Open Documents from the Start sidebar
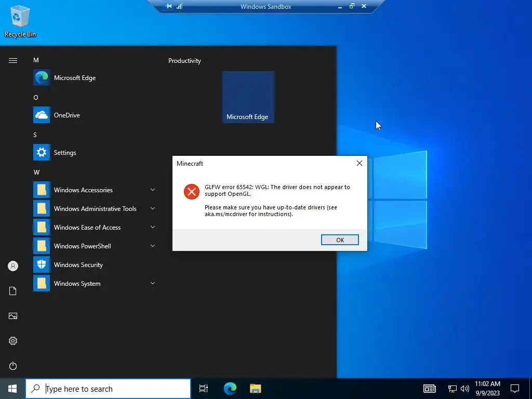The height and width of the screenshot is (399, 532). coord(13,291)
